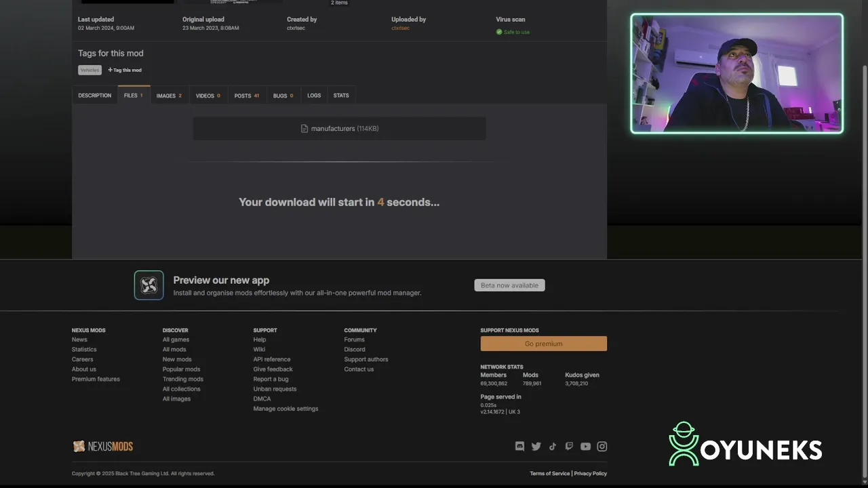Open Report a bug link

click(x=271, y=379)
